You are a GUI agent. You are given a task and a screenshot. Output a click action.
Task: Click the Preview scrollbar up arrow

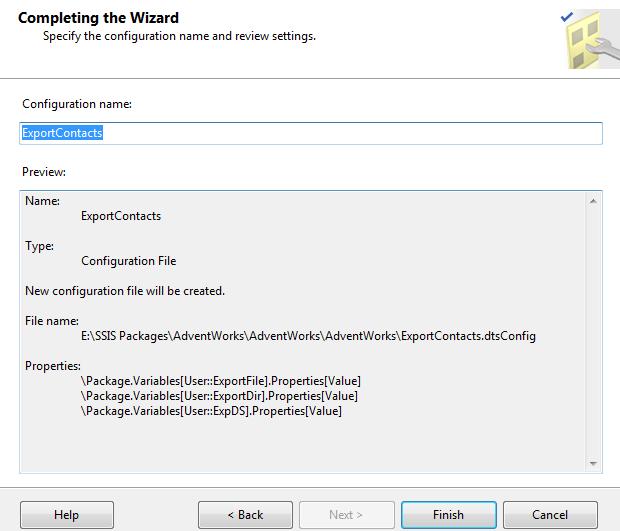tap(594, 200)
